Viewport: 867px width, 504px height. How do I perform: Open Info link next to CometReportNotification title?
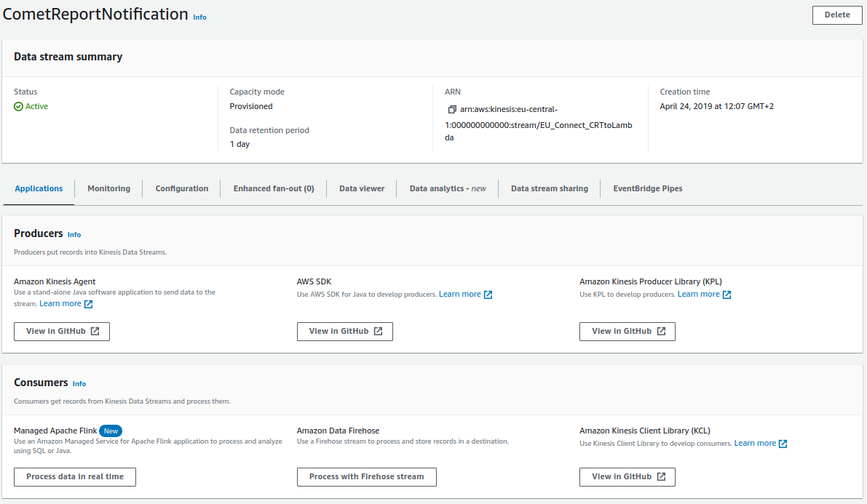199,17
